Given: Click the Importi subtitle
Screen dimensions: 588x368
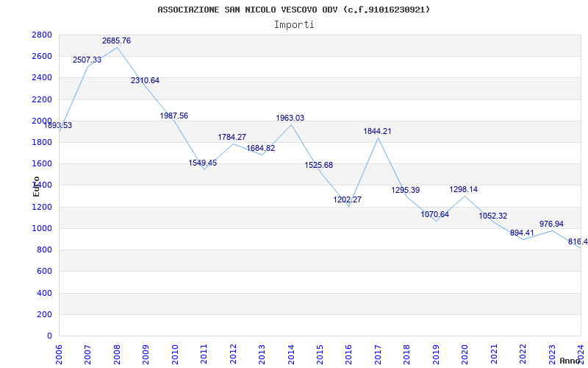Looking at the screenshot, I should 294,25.
